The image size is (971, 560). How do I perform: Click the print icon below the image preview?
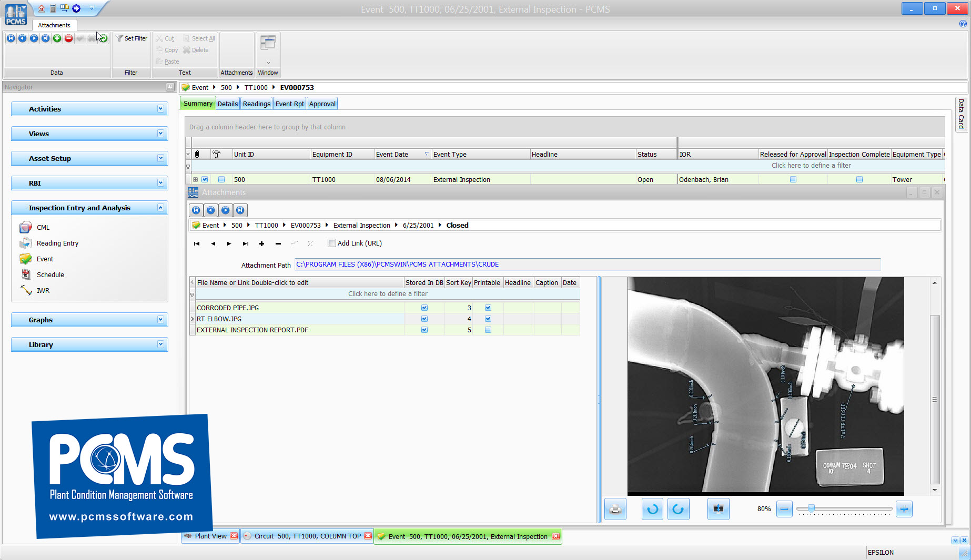[615, 509]
